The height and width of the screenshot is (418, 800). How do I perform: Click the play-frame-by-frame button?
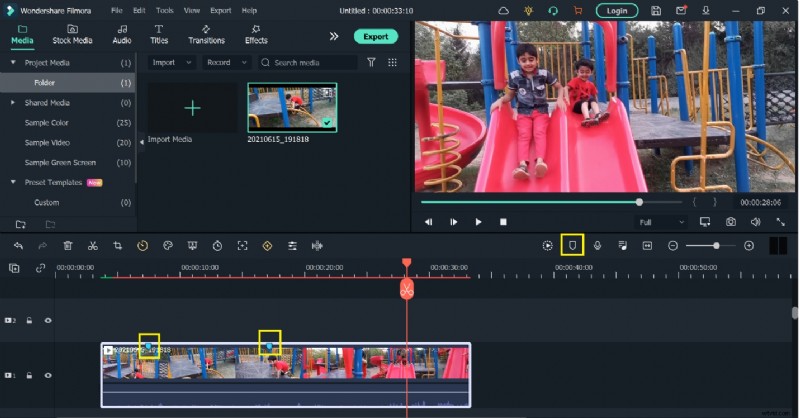(x=454, y=222)
